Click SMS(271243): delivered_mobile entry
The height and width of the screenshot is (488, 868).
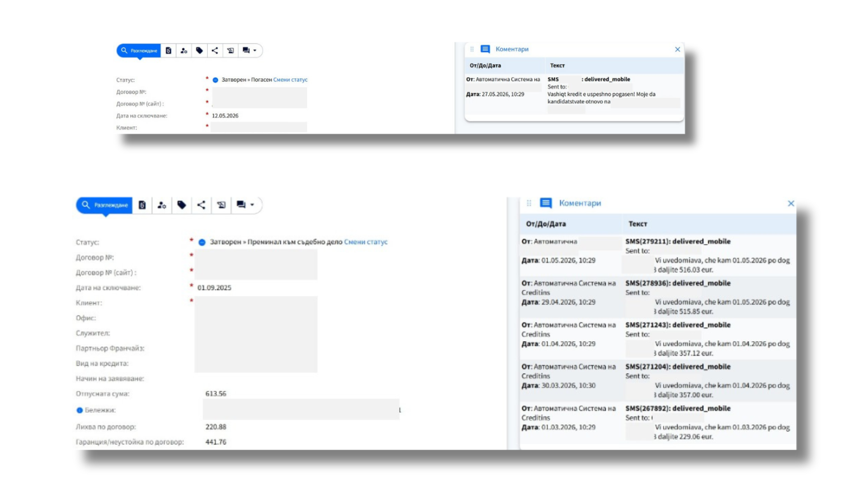pos(678,325)
